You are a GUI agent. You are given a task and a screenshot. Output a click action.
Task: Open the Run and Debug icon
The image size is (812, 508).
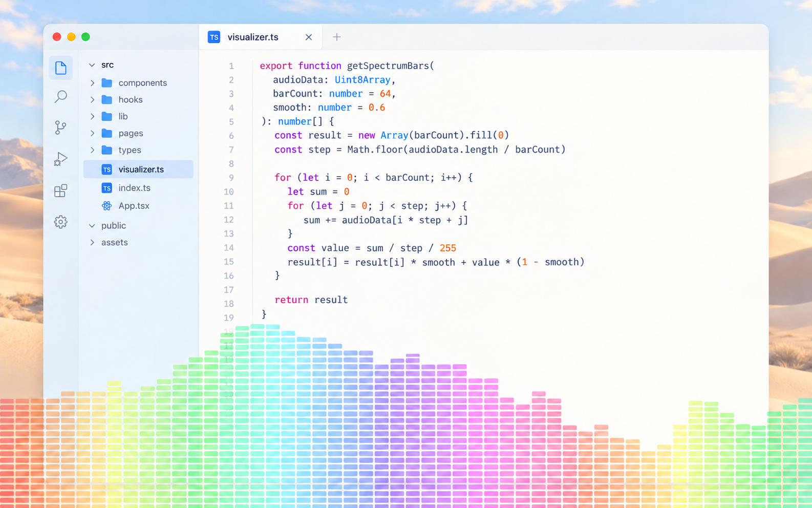click(x=60, y=159)
